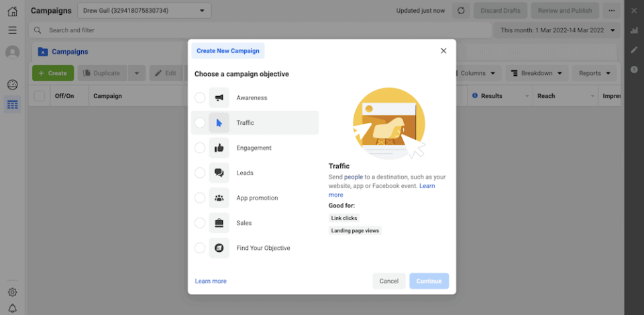The width and height of the screenshot is (644, 315).
Task: Click the Campaign column header
Action: point(107,96)
